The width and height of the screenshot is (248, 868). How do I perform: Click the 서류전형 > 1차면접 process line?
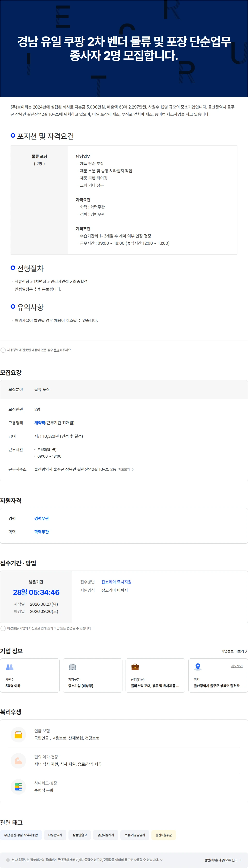51,281
